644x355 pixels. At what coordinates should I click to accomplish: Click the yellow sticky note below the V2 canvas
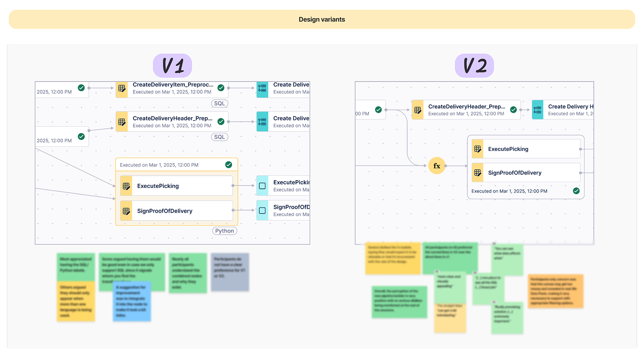point(394,259)
